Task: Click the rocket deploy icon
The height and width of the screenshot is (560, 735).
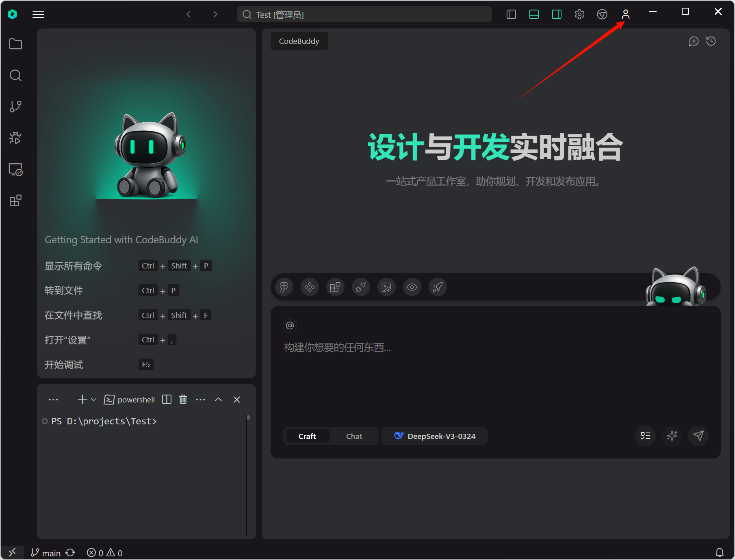Action: coord(438,288)
